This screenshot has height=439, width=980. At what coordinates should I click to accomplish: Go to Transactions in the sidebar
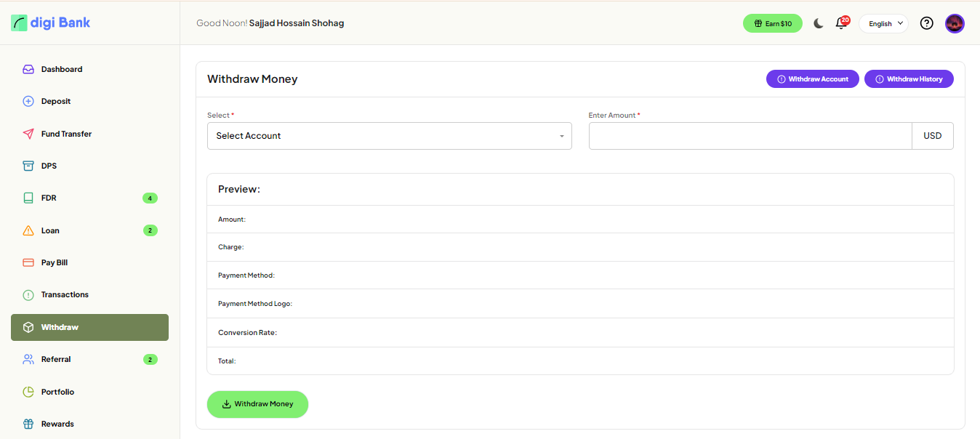[x=65, y=294]
